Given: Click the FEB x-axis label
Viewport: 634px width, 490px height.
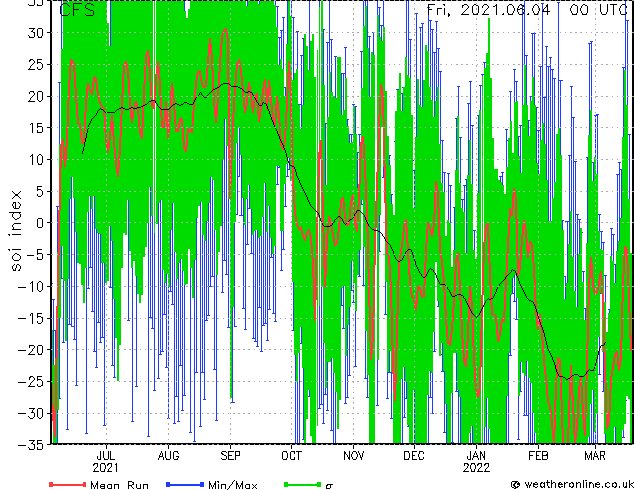Looking at the screenshot, I should pos(538,456).
